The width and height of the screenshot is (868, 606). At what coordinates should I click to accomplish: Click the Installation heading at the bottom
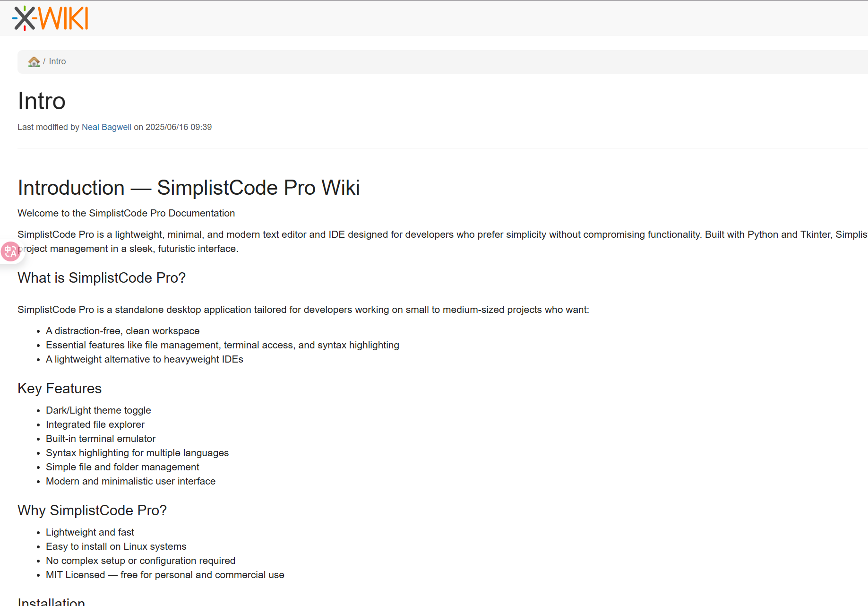(51, 601)
